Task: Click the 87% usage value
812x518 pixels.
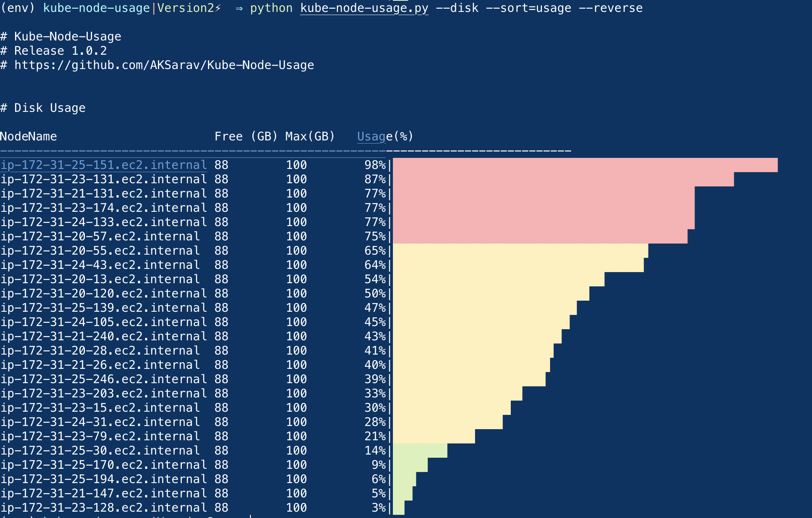Action: click(x=375, y=179)
